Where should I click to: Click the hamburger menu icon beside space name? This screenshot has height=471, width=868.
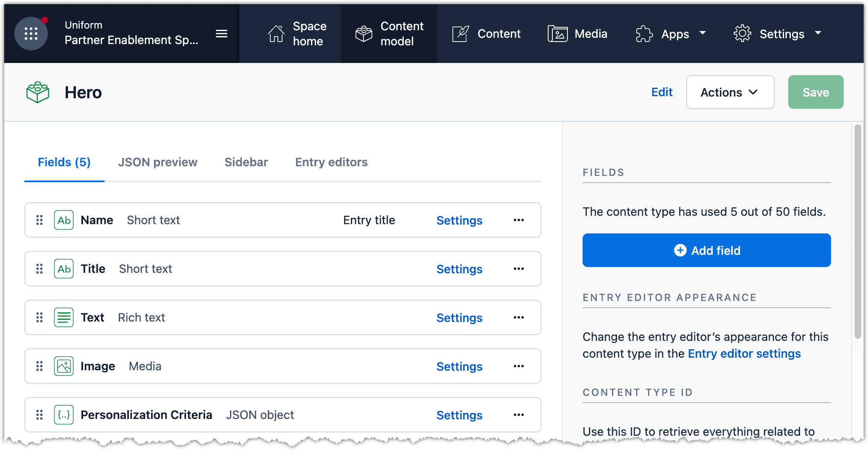(222, 34)
